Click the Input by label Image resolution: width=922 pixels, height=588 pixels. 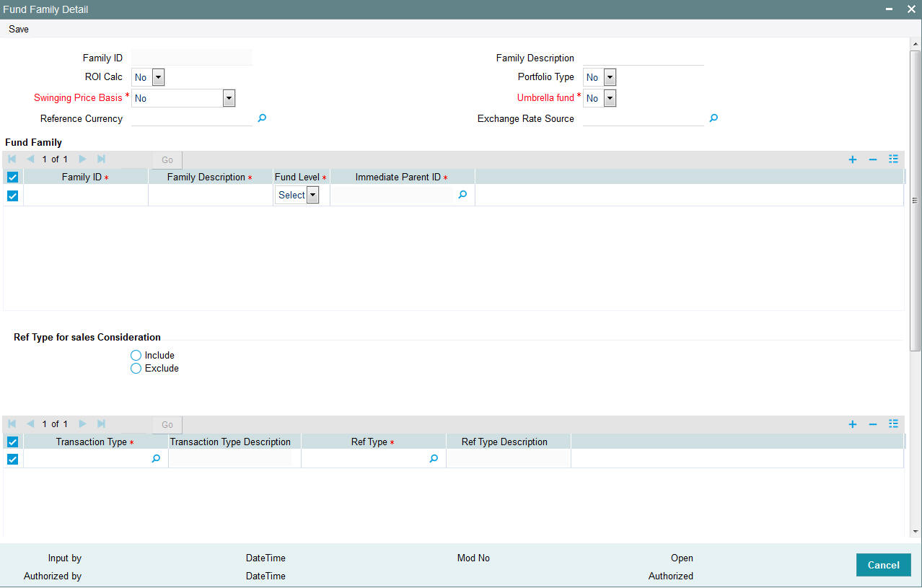pyautogui.click(x=65, y=558)
